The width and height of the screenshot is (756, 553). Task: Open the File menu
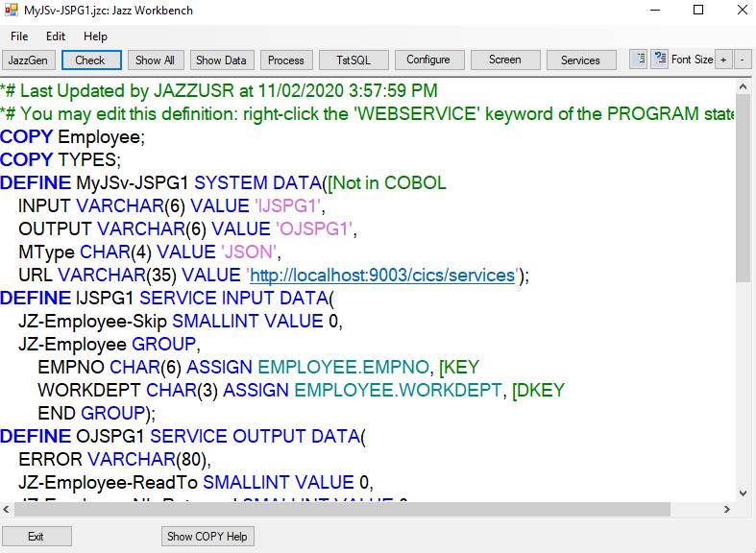point(19,36)
